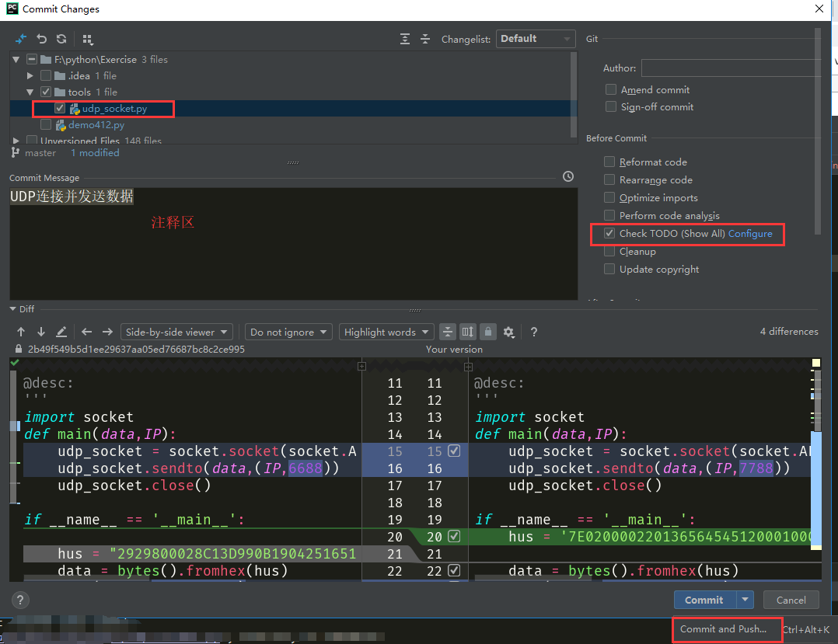Click the diff help question mark
838x644 pixels.
coord(533,332)
